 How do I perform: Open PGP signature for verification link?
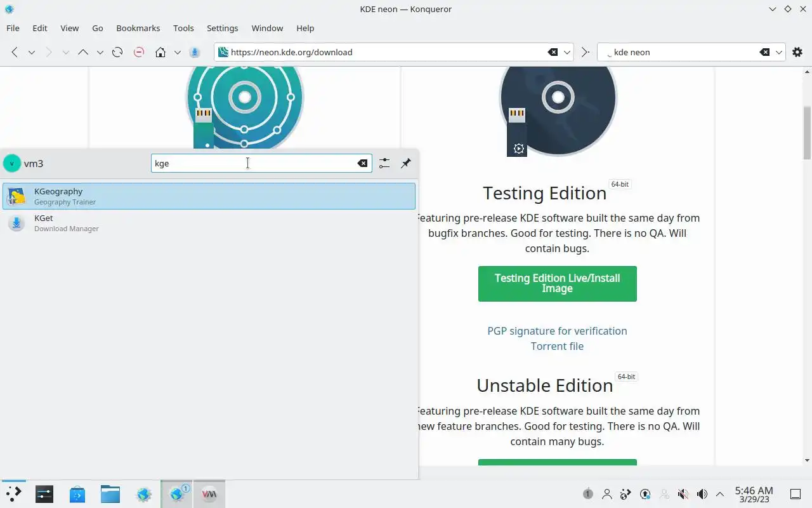[x=557, y=331]
